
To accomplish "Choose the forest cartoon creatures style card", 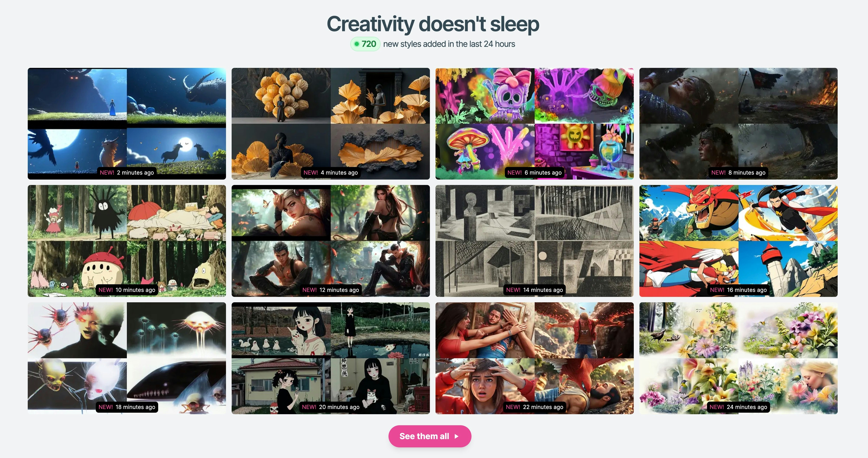I will tap(127, 241).
